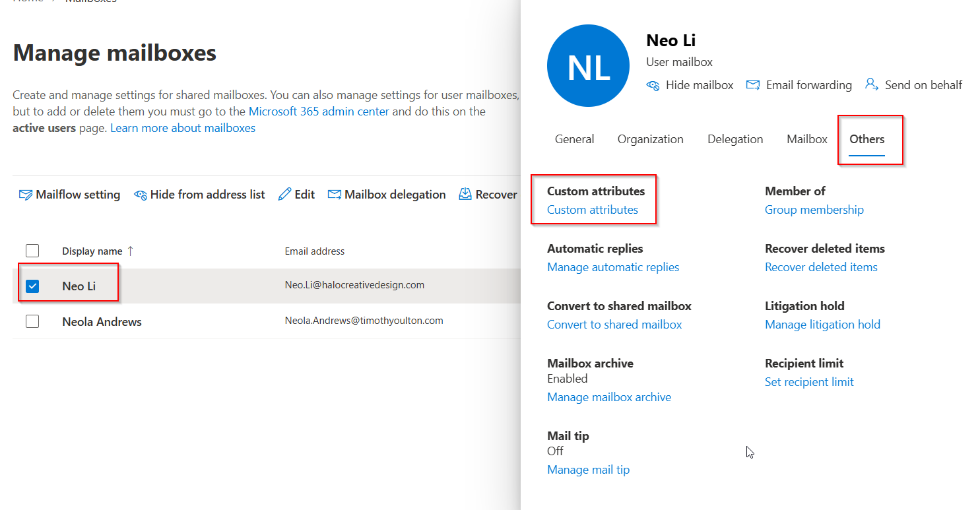Click the Hide from address list icon
The height and width of the screenshot is (510, 980).
[140, 195]
